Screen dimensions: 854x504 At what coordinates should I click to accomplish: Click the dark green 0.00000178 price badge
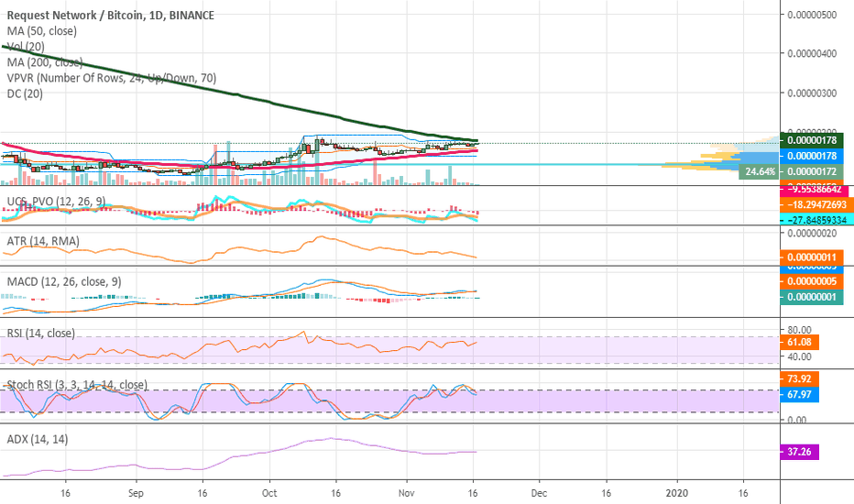coord(812,140)
